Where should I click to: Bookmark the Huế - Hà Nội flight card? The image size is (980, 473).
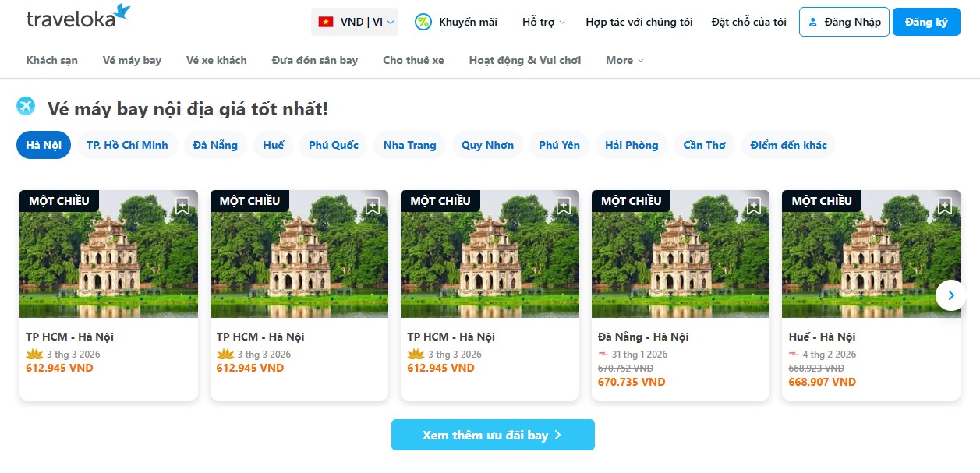coord(945,206)
